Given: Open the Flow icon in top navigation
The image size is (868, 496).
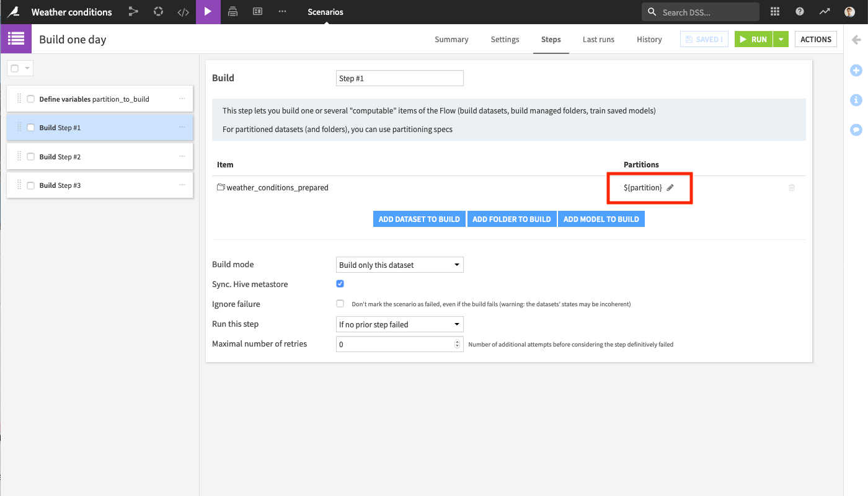Looking at the screenshot, I should [x=133, y=12].
